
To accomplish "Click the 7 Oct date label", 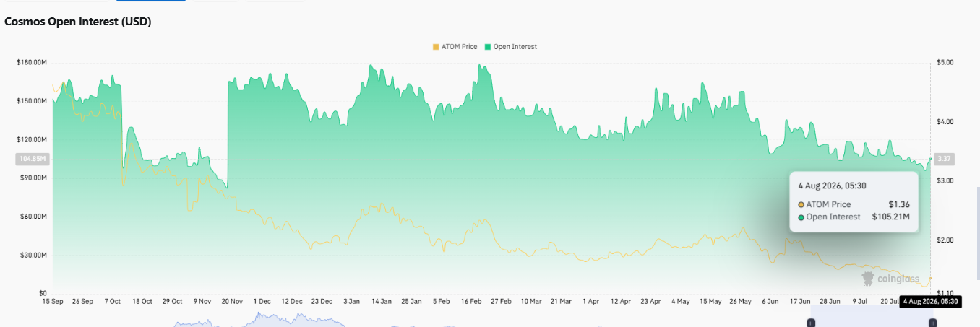I will pyautogui.click(x=112, y=301).
